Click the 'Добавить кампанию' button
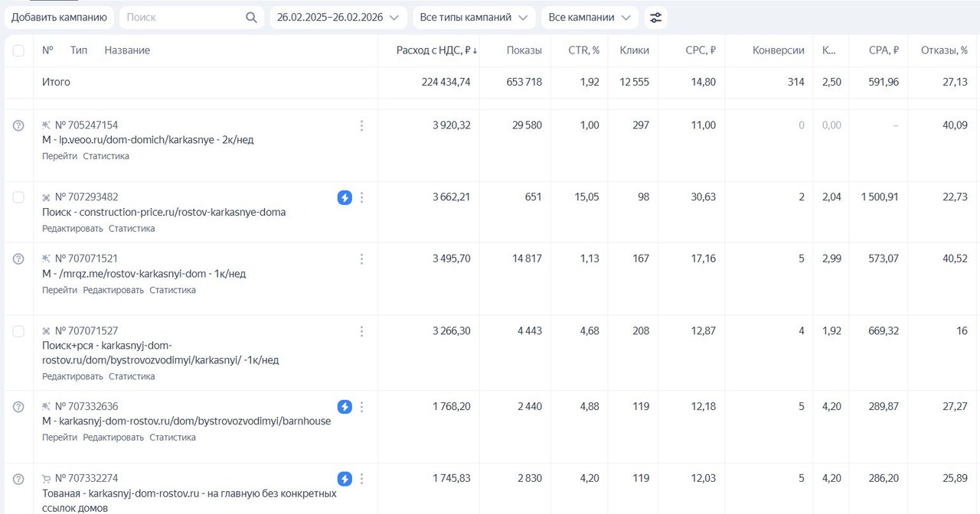980x514 pixels. pos(59,18)
